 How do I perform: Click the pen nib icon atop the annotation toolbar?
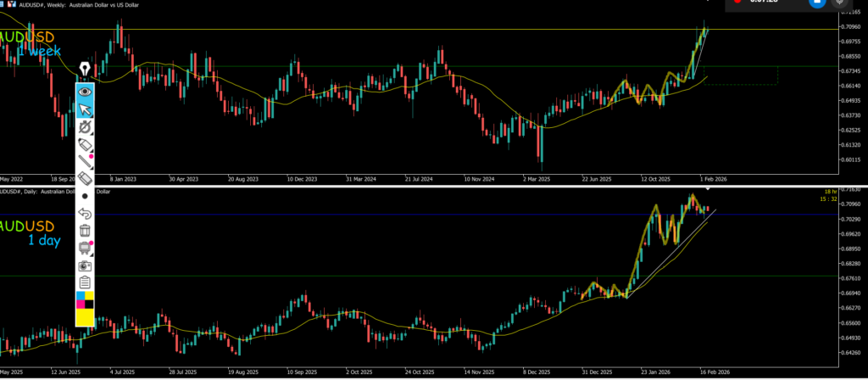pos(85,68)
